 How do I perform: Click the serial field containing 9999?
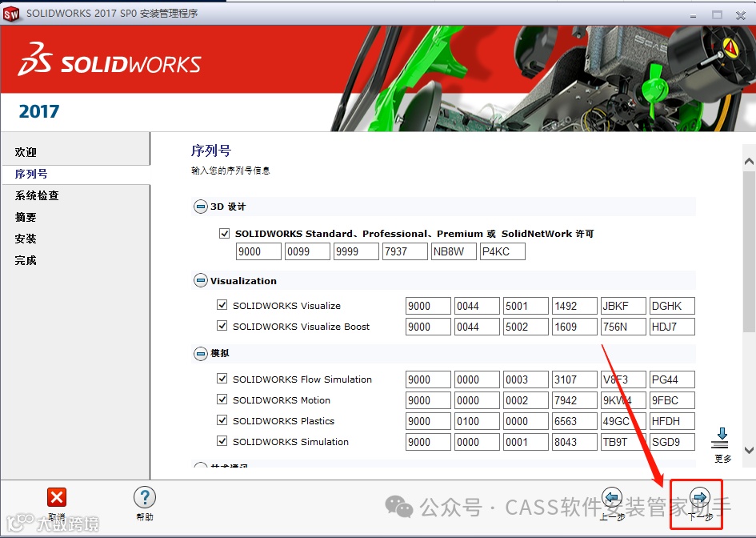[x=356, y=251]
